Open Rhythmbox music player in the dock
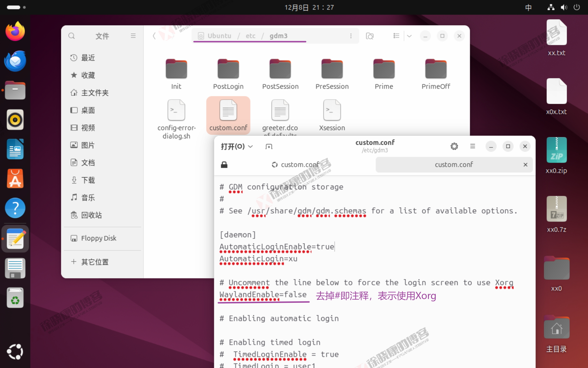This screenshot has height=368, width=588. [15, 120]
